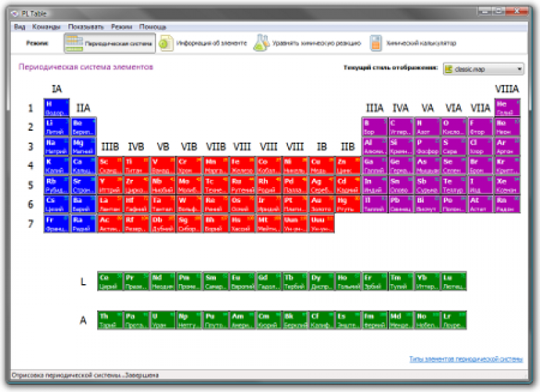Select the palladium Pd element cell

pos(295,185)
